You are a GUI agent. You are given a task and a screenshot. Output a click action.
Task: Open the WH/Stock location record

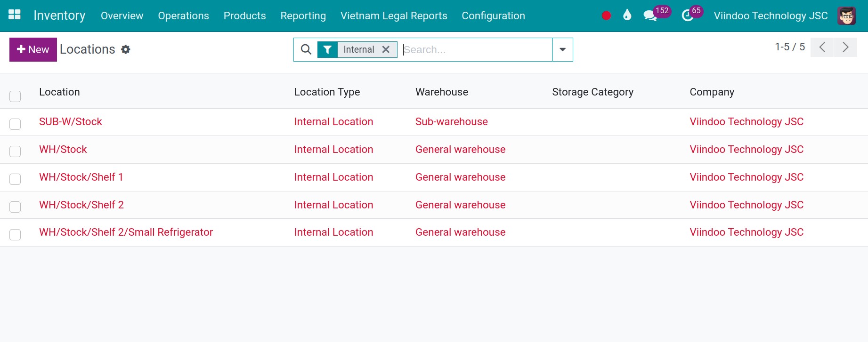point(63,150)
